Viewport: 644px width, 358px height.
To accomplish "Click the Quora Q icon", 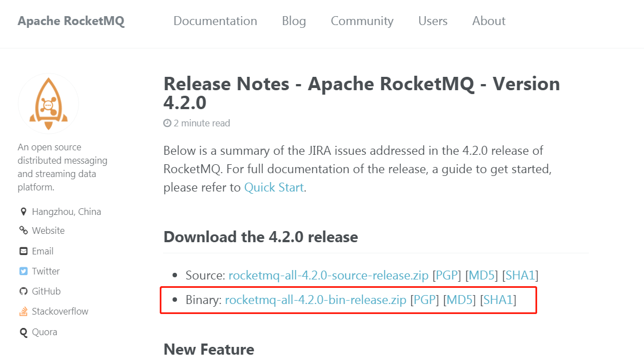I will click(x=23, y=332).
